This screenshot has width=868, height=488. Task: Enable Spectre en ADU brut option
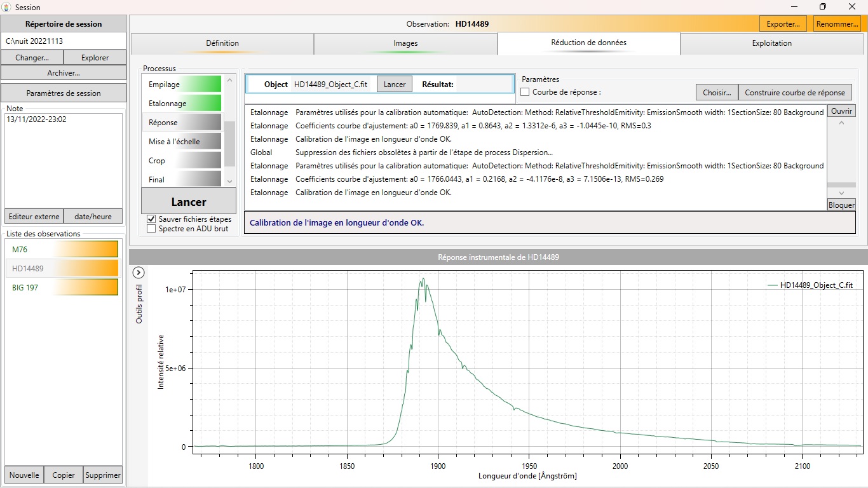151,229
